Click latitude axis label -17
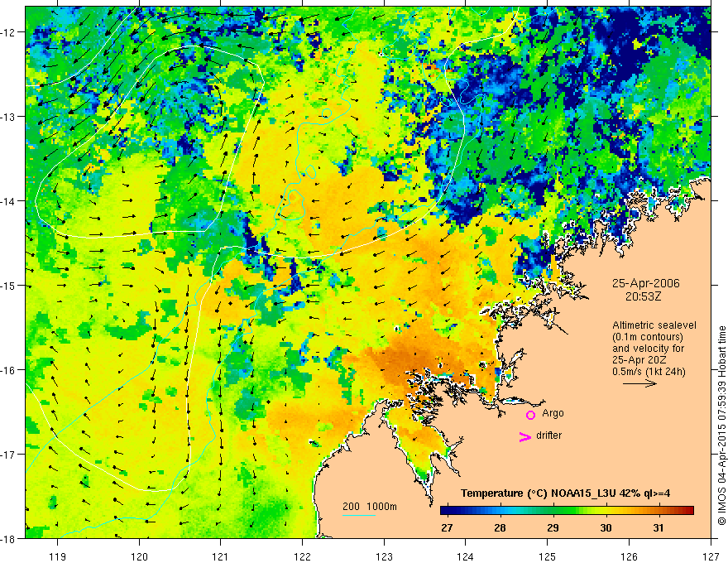This screenshot has height=563, width=728. (8, 455)
